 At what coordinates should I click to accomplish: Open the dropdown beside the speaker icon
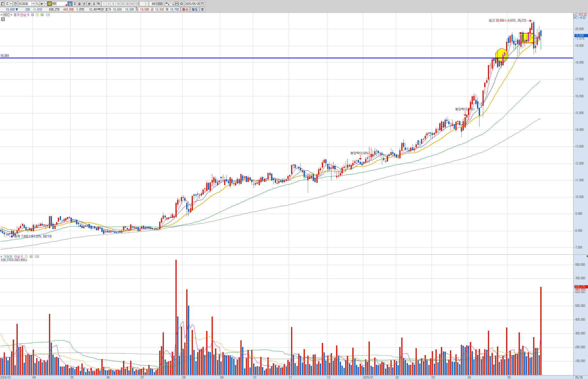coord(46,4)
